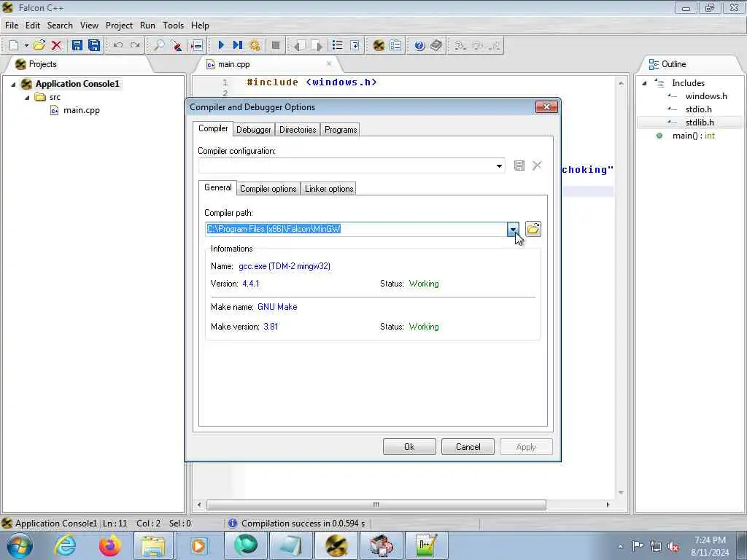Click the blue Run play icon
The image size is (747, 560).
(221, 45)
